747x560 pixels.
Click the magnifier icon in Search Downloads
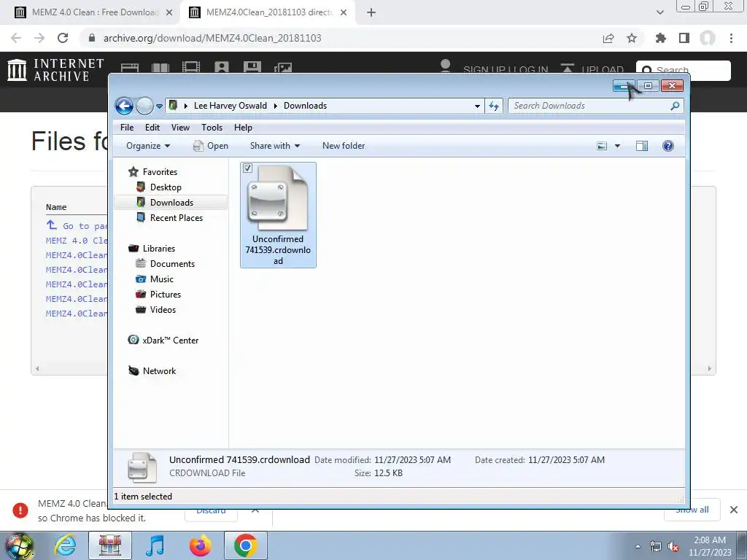[x=675, y=106]
